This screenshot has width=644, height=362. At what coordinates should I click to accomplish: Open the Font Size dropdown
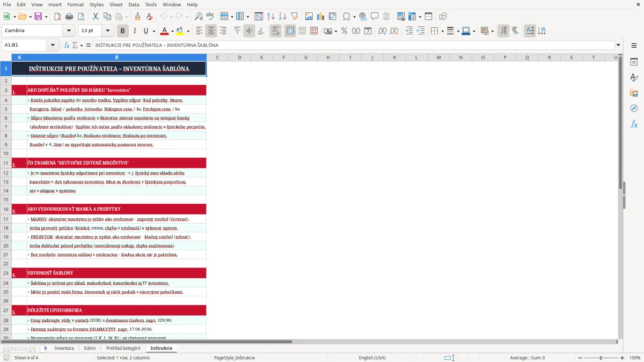[x=107, y=31]
